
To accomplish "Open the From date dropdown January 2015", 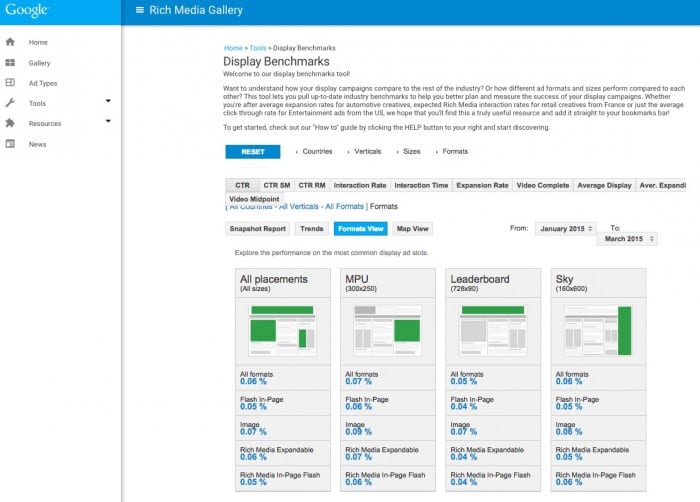I will point(566,229).
